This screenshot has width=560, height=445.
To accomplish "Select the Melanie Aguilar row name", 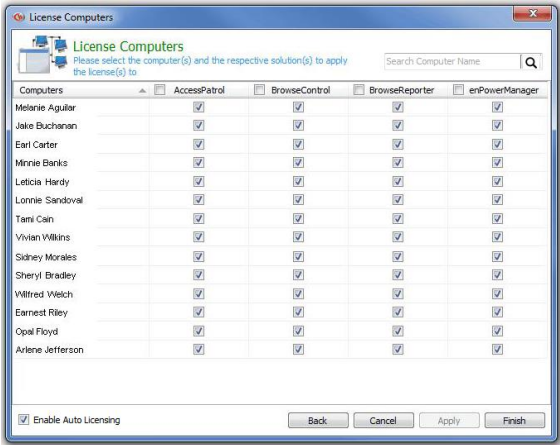I will tap(45, 108).
